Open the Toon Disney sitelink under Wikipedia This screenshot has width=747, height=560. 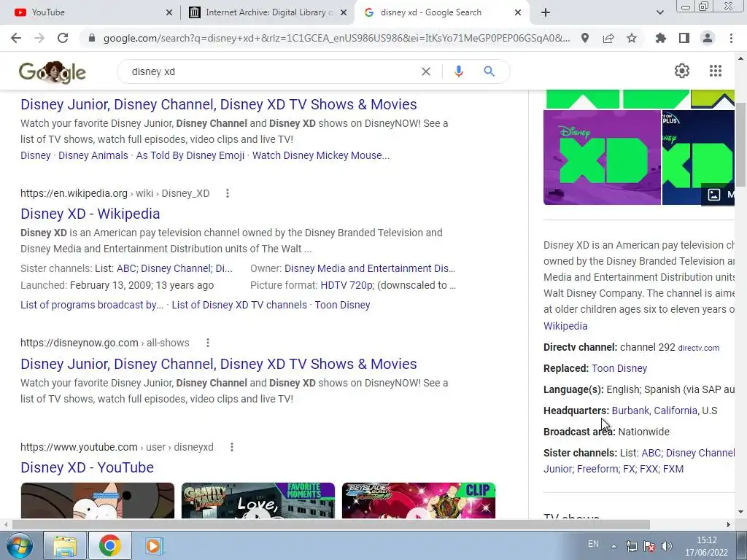tap(343, 305)
